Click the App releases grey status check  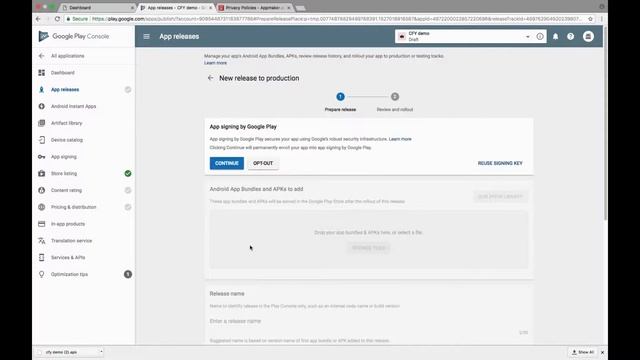(128, 89)
